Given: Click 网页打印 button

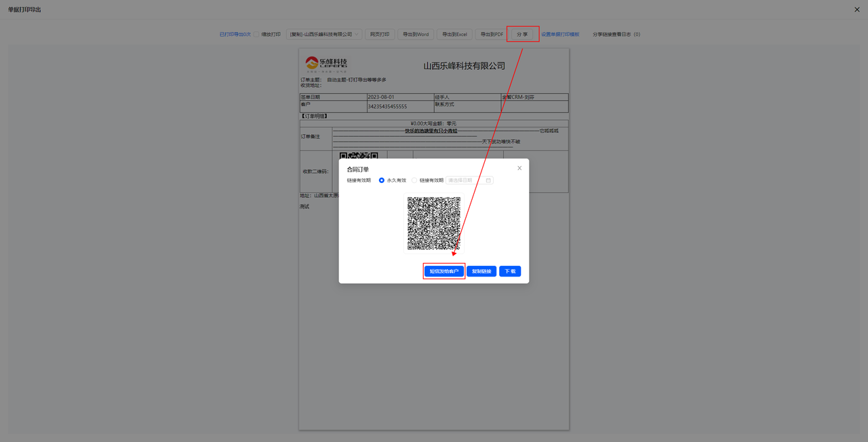Looking at the screenshot, I should tap(380, 34).
